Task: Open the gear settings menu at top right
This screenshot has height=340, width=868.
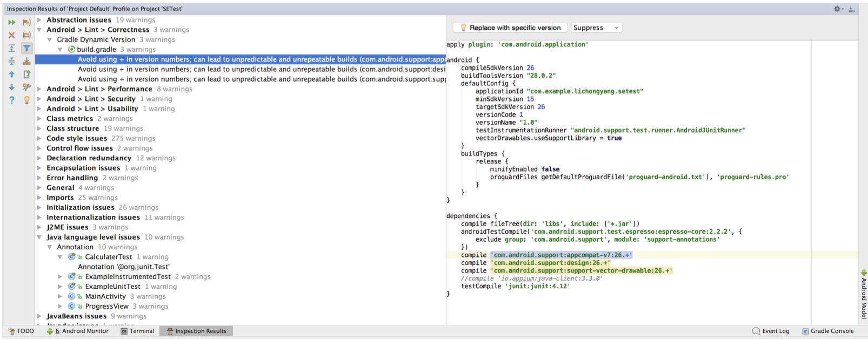Action: click(838, 9)
